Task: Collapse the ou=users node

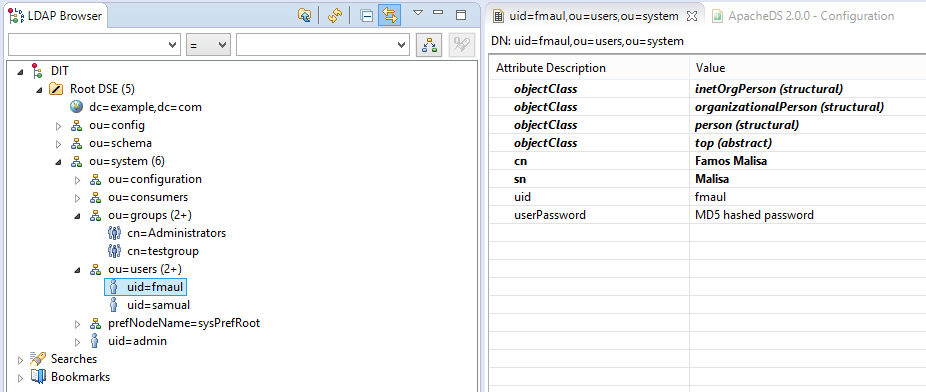Action: 77,270
